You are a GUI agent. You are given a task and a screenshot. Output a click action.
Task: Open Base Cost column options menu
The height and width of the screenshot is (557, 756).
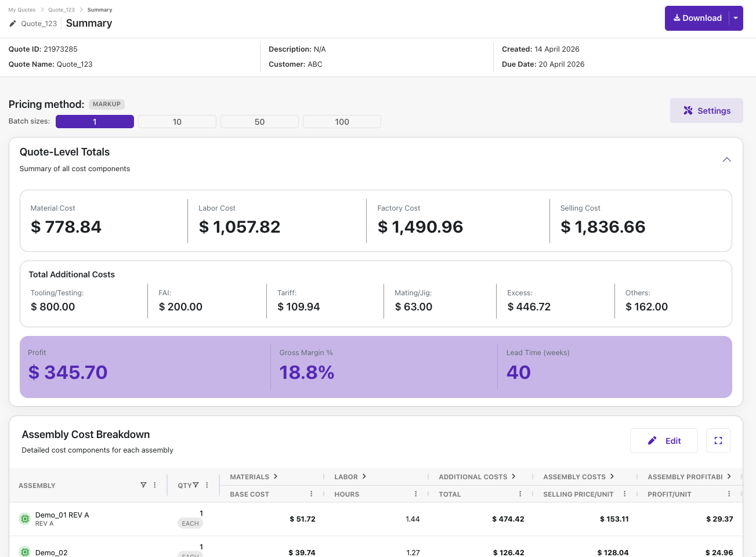click(312, 494)
